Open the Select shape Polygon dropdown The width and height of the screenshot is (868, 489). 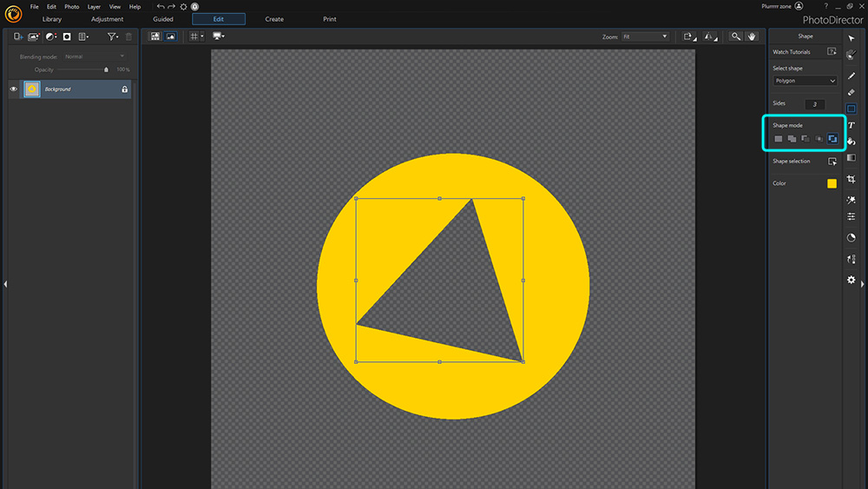(x=805, y=81)
